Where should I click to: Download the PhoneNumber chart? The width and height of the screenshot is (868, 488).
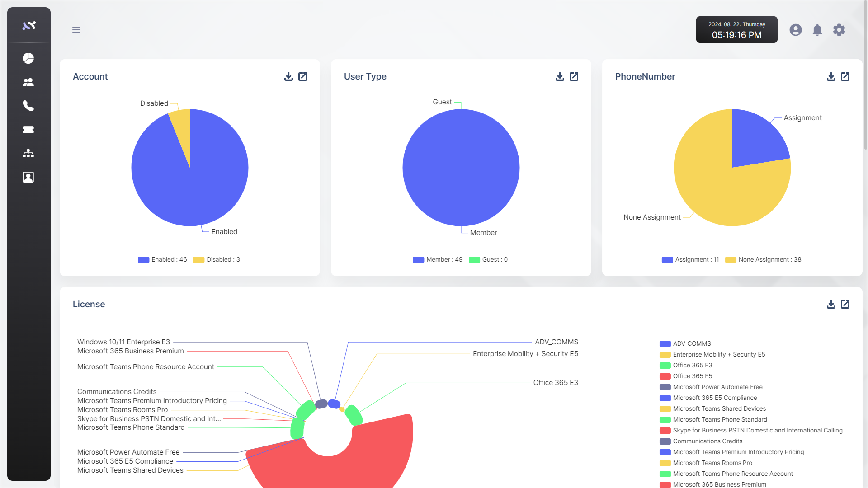pos(831,77)
